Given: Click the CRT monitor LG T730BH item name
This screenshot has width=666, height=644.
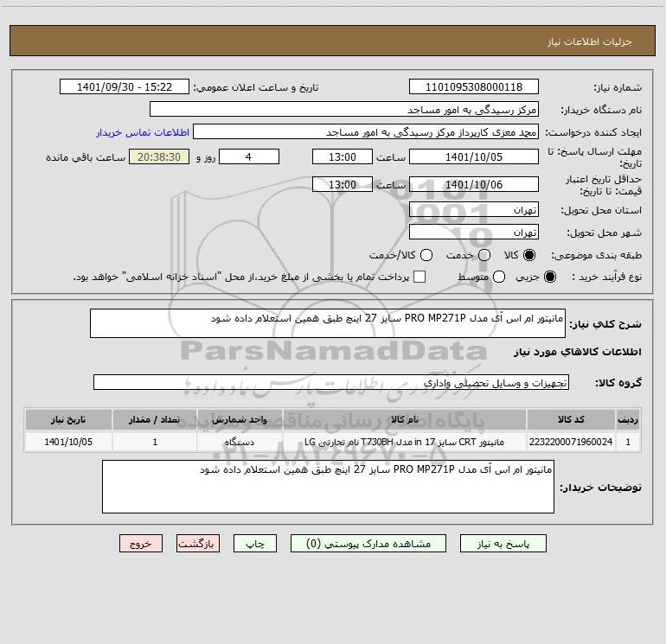Looking at the screenshot, I should pos(405,442).
